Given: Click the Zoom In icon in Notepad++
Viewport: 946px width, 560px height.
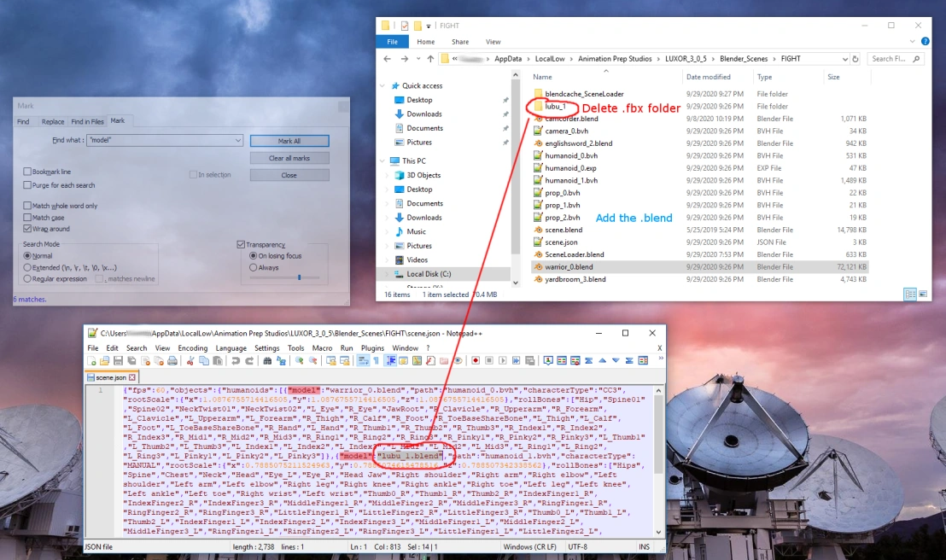Looking at the screenshot, I should point(299,360).
